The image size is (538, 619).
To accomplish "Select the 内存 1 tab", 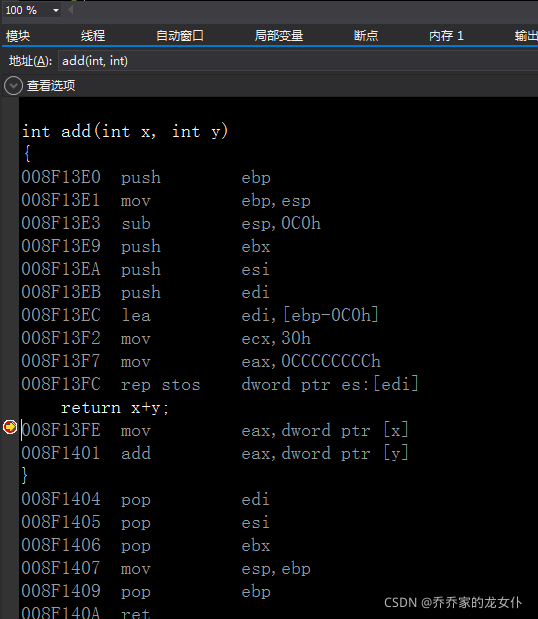I will (x=446, y=36).
